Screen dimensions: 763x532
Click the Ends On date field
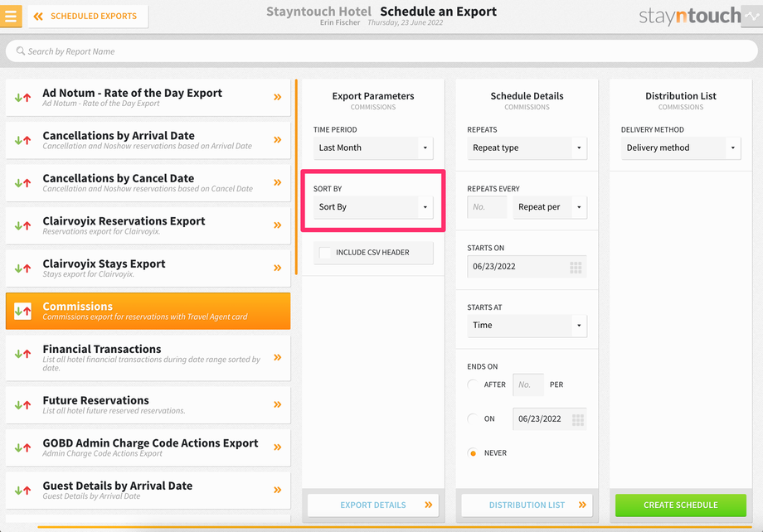click(550, 419)
